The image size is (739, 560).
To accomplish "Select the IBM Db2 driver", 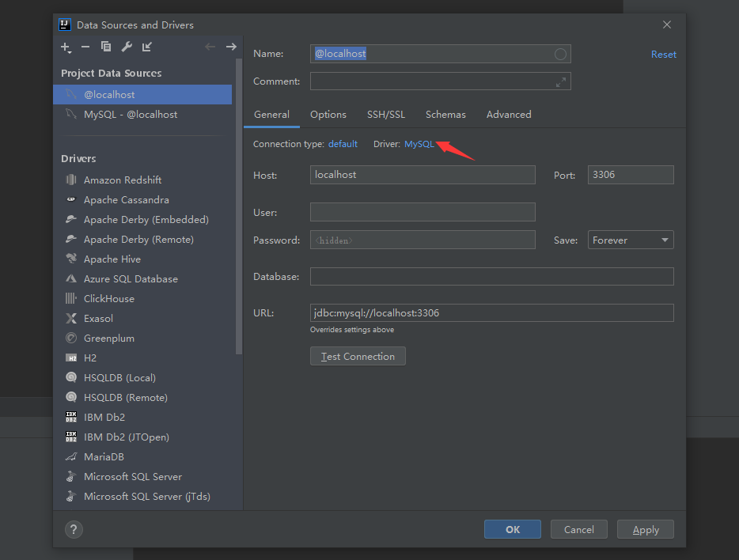I will click(144, 418).
